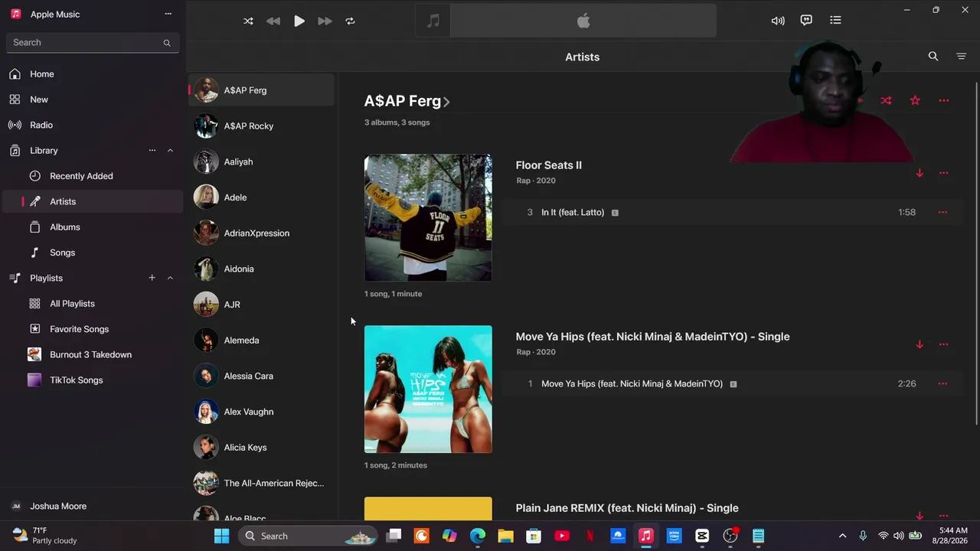The width and height of the screenshot is (980, 551).
Task: Open the New section in the sidebar
Action: point(93,99)
